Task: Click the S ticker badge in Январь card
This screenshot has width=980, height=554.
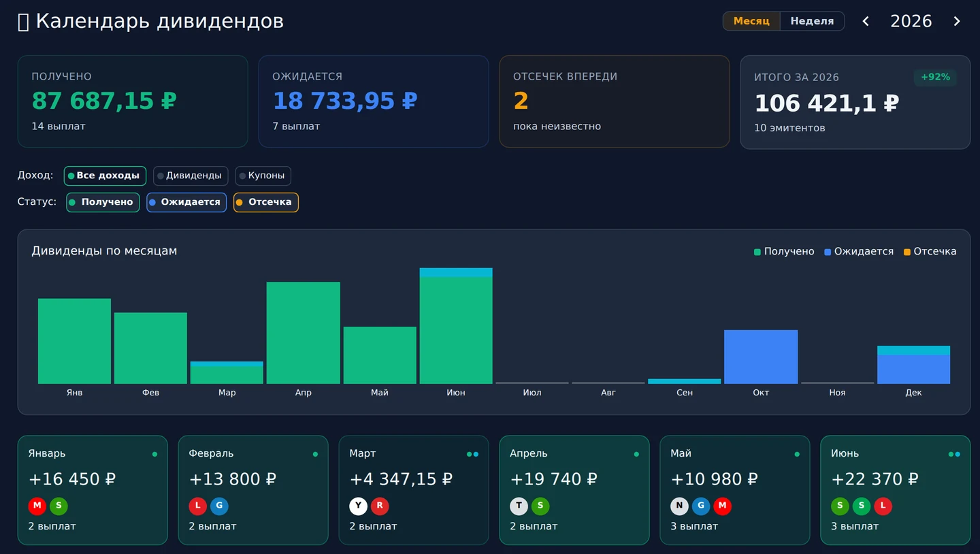Action: pyautogui.click(x=59, y=506)
